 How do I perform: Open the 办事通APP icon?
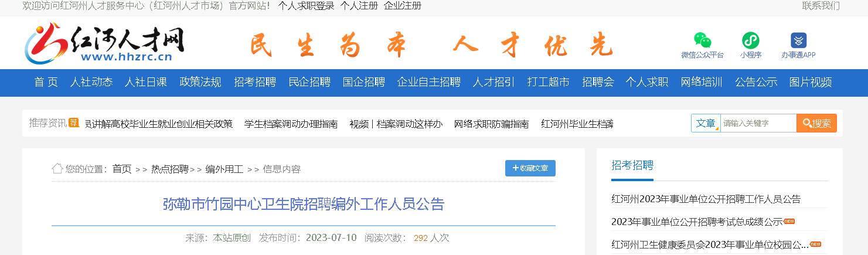(798, 40)
